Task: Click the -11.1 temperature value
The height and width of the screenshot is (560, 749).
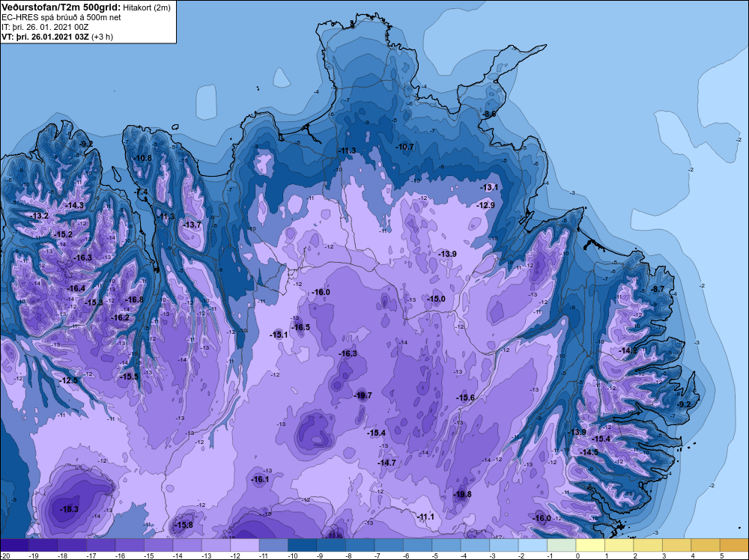Action: 425,517
